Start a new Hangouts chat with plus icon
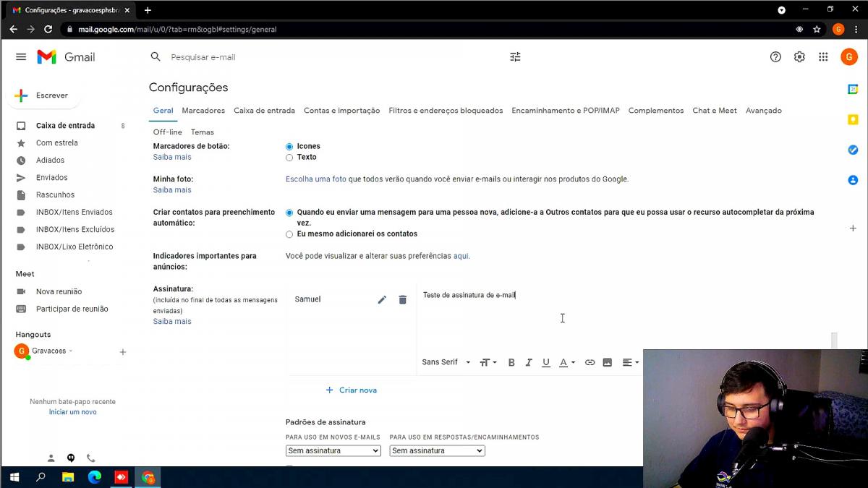The height and width of the screenshot is (488, 868). click(123, 352)
